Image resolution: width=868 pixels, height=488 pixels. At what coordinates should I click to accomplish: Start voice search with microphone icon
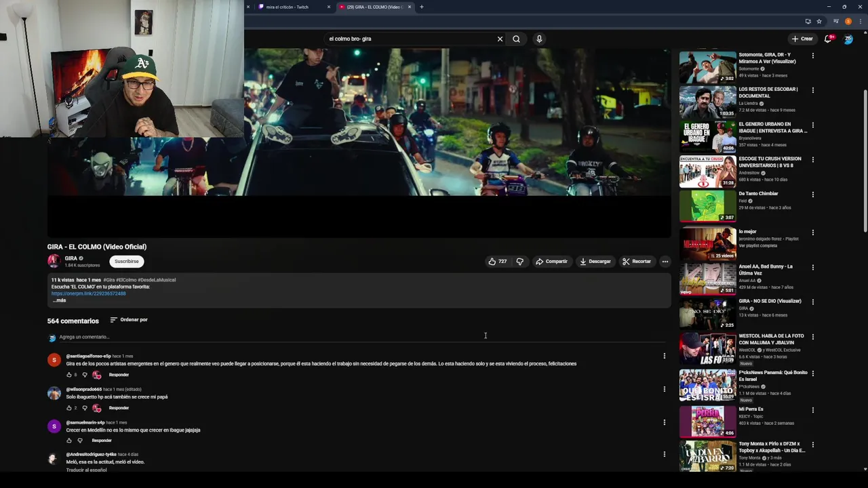539,39
